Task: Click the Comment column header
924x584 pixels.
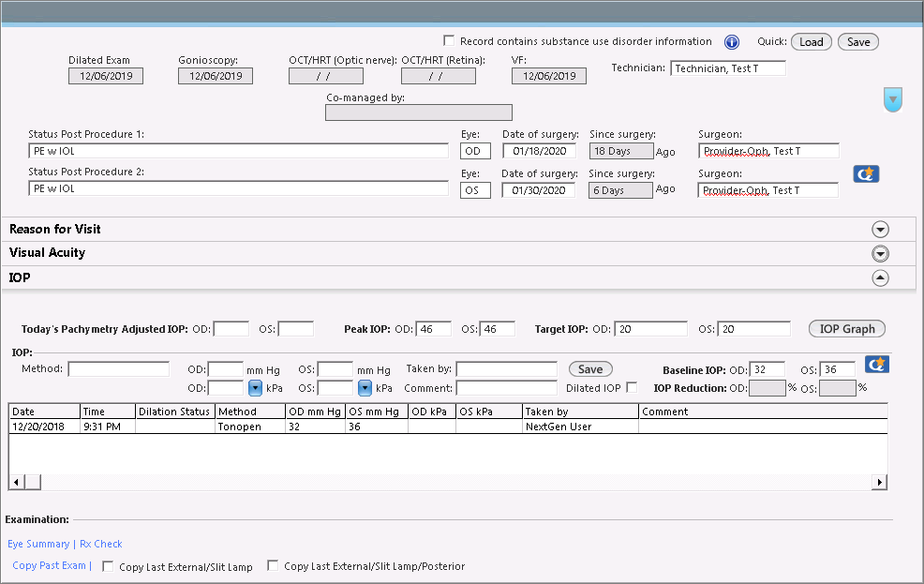Action: coord(763,412)
